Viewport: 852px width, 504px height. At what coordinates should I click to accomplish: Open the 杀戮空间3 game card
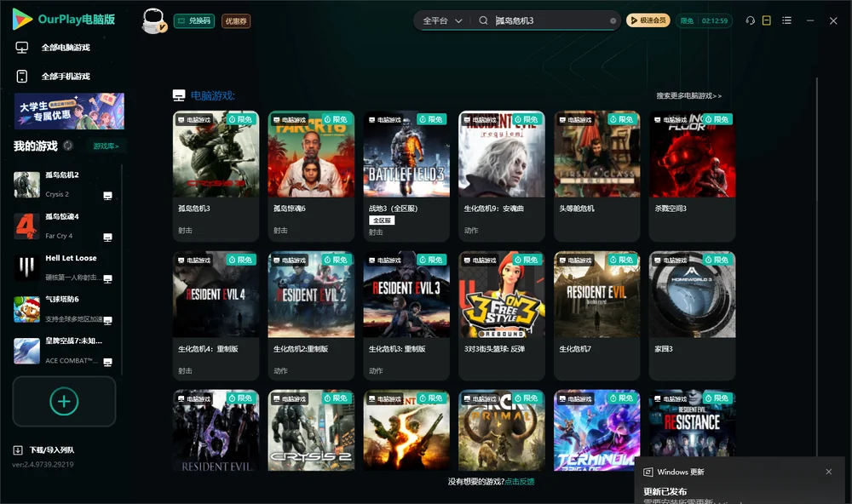pyautogui.click(x=692, y=176)
